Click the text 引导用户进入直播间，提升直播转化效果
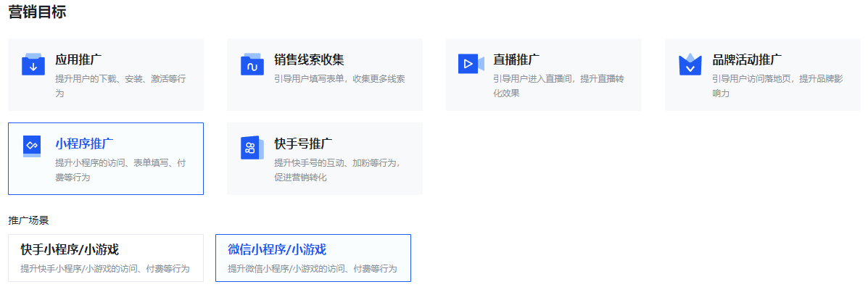Screen dimensions: 868x287 (x=558, y=86)
